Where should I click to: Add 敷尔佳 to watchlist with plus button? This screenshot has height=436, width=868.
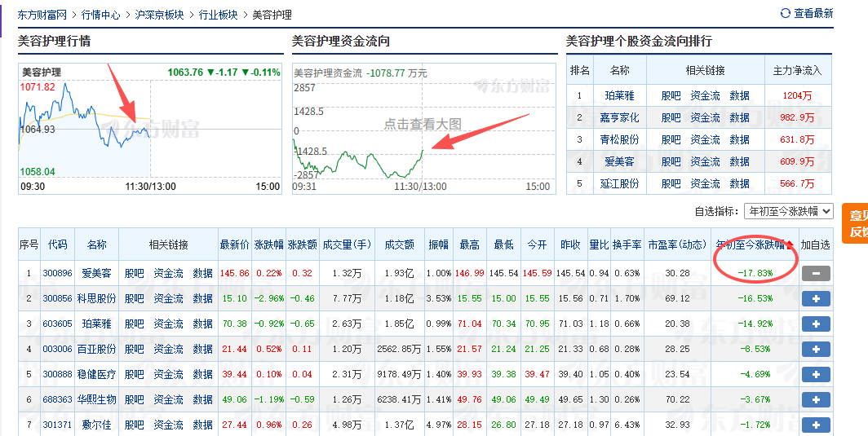pos(816,425)
